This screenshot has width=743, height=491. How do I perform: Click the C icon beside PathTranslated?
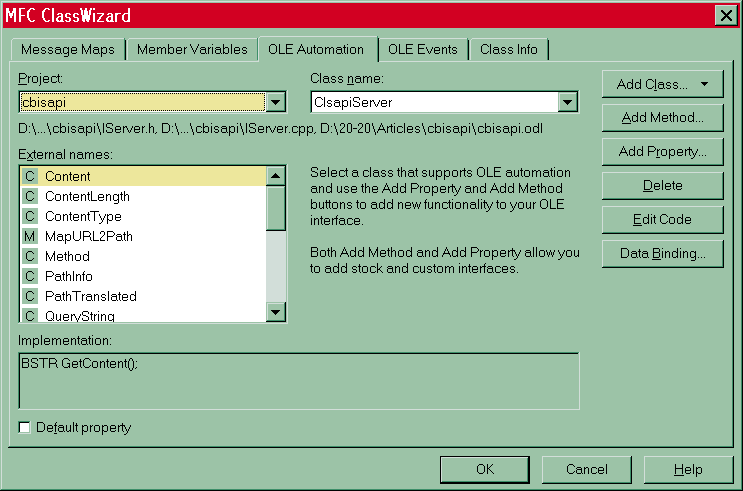30,297
